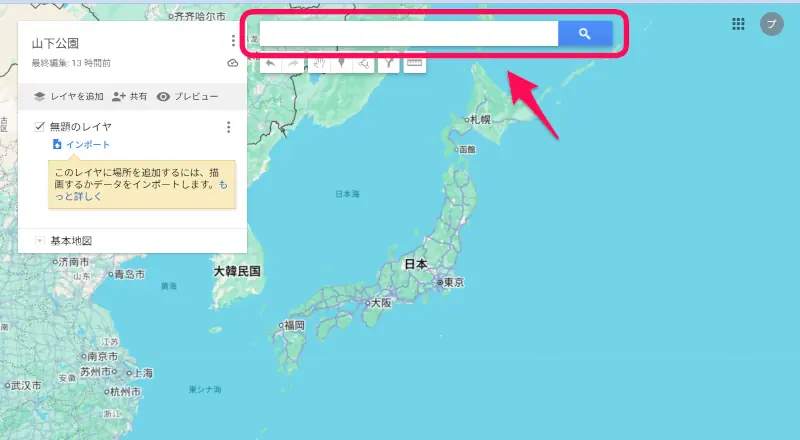The height and width of the screenshot is (440, 800).
Task: Rename the layer titled 無題のレイヤ
Action: tap(81, 127)
